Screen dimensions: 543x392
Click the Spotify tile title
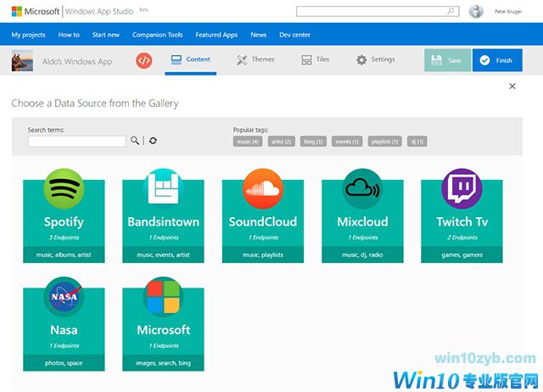(x=64, y=221)
